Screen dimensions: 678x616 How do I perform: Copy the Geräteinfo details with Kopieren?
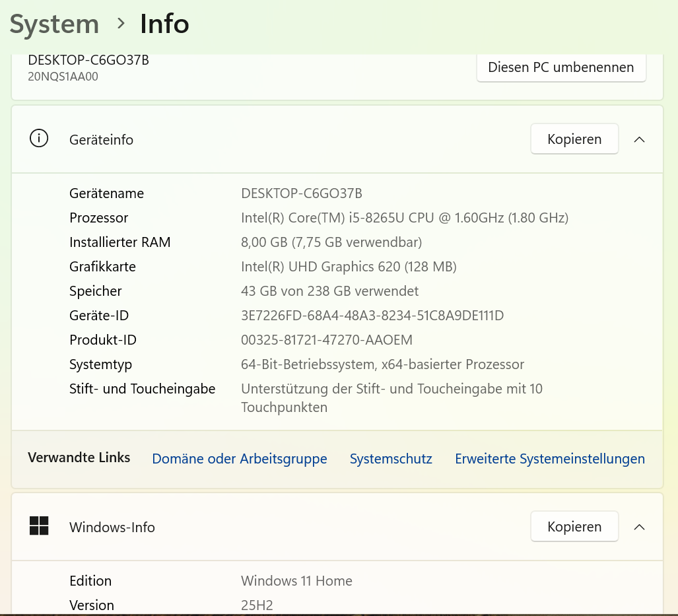coord(574,139)
